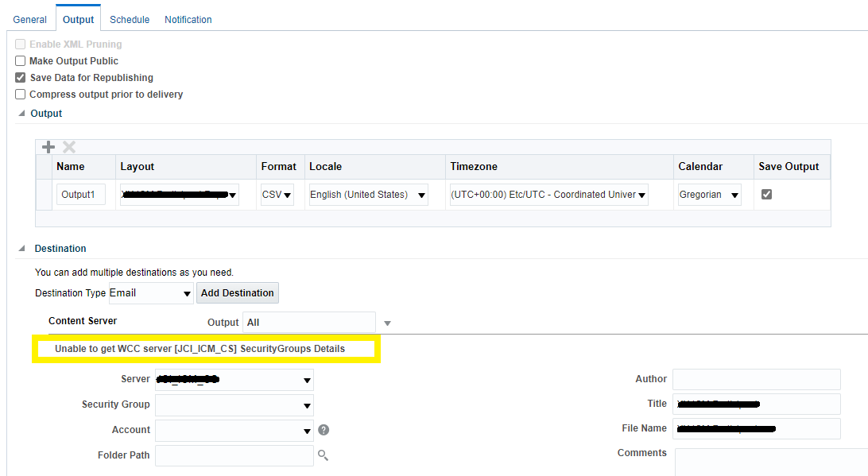
Task: Click the Timezone column header
Action: pyautogui.click(x=560, y=167)
